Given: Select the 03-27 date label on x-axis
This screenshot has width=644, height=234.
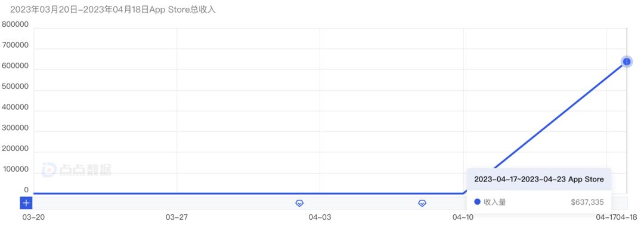Looking at the screenshot, I should (177, 217).
